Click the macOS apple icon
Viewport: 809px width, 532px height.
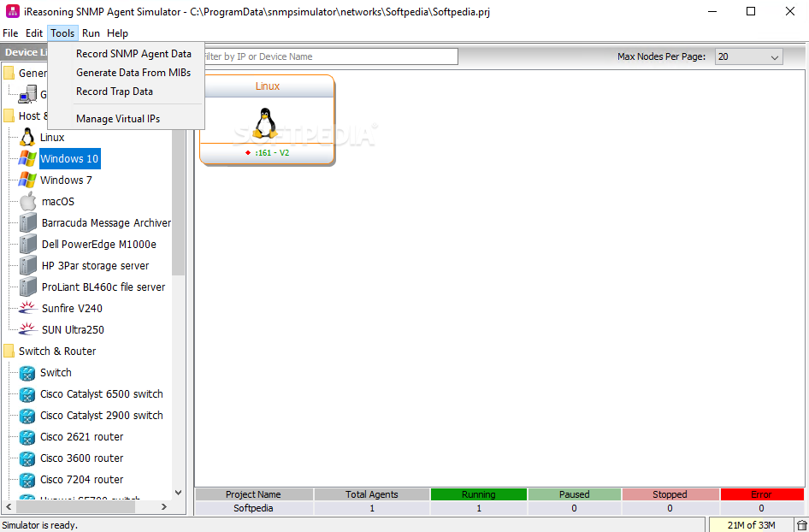point(28,201)
